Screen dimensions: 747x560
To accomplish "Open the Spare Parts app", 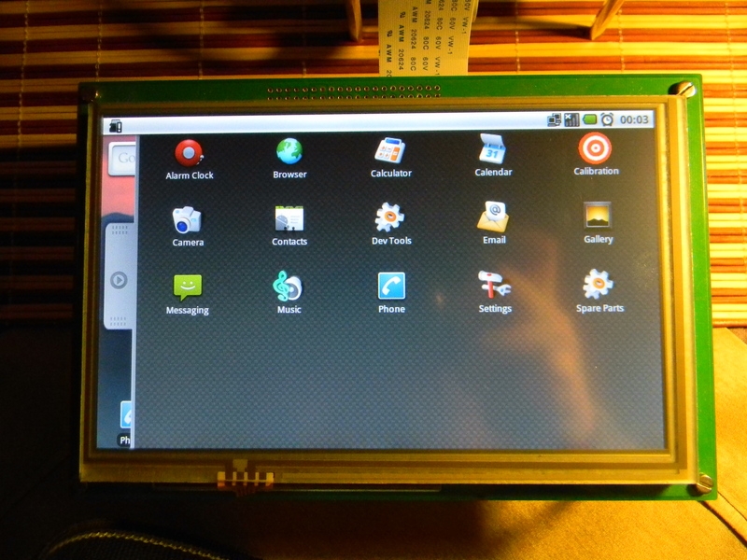I will [x=599, y=291].
